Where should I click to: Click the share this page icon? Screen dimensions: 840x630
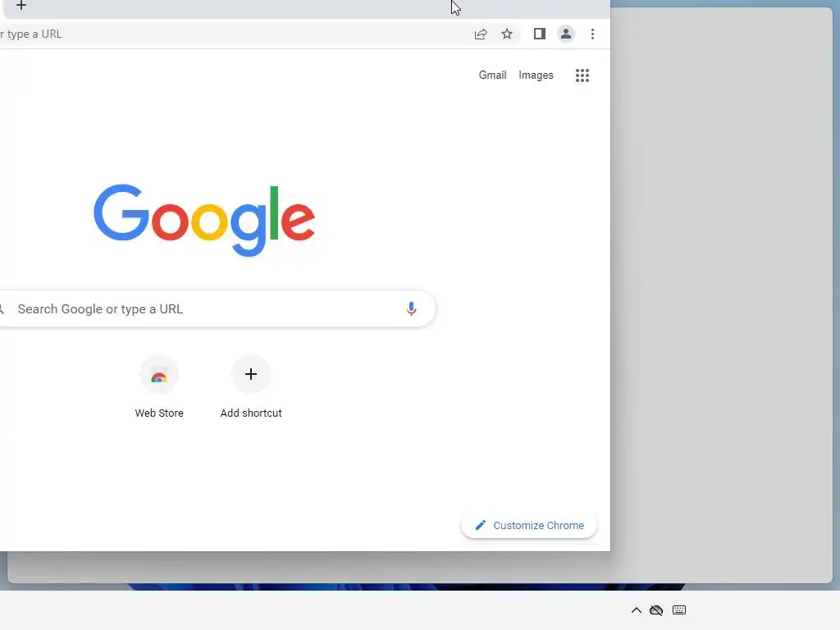[x=481, y=34]
